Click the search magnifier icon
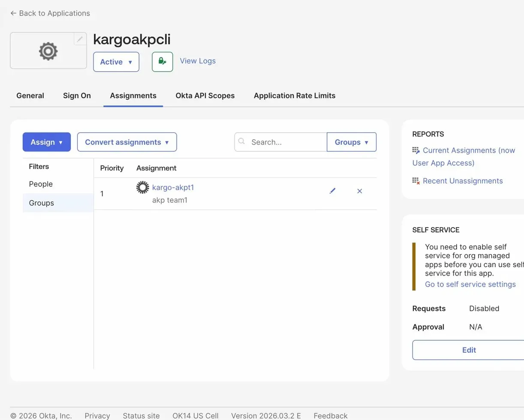 (x=242, y=141)
